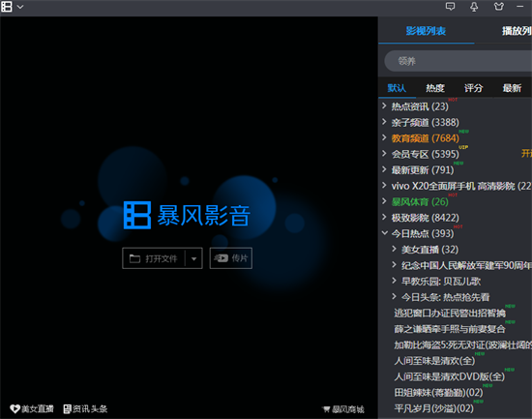Select the orange 教育频道 (7684) text
This screenshot has width=532, height=419.
426,138
